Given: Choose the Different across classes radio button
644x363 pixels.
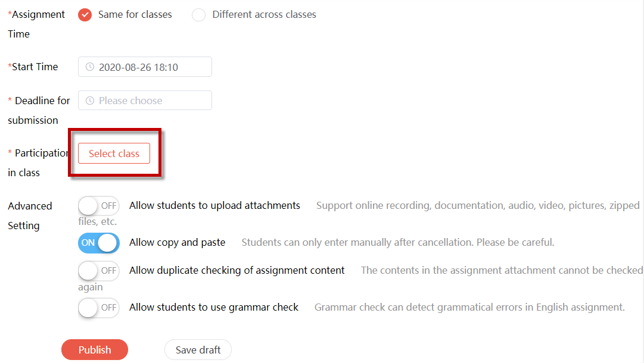Looking at the screenshot, I should tap(199, 15).
